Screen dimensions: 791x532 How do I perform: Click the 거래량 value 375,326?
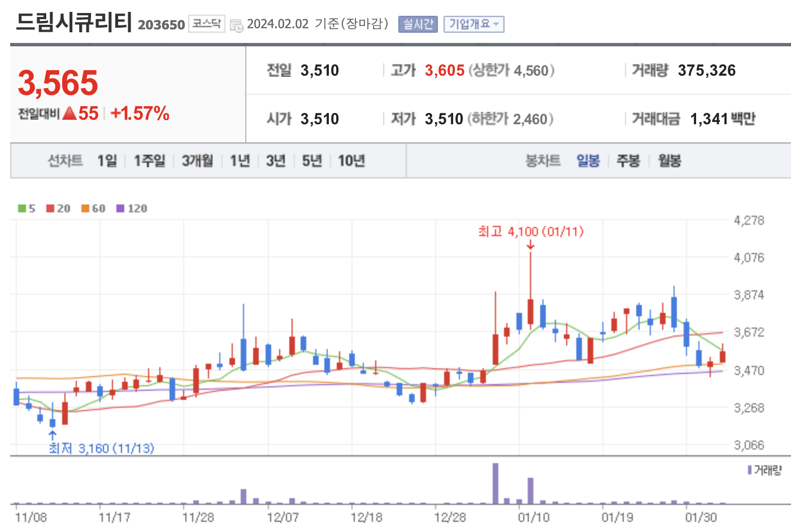coord(707,71)
